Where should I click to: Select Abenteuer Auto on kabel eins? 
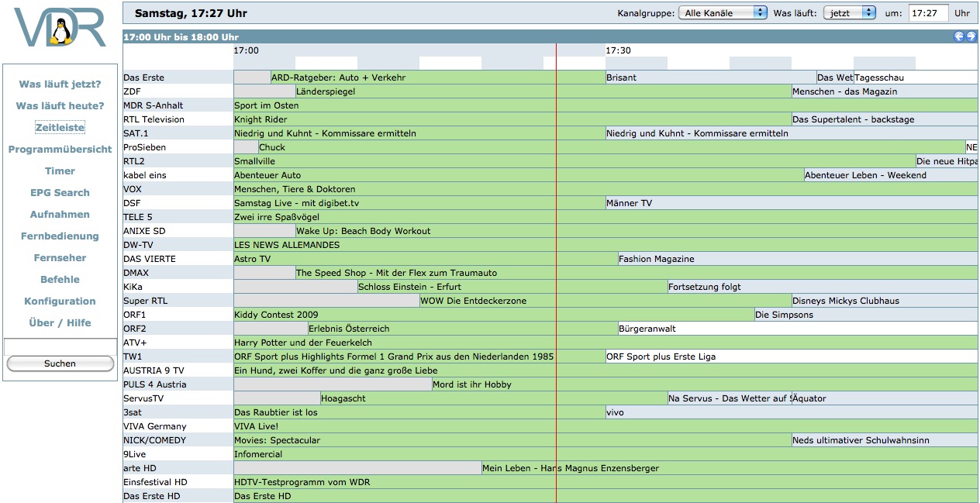[519, 175]
